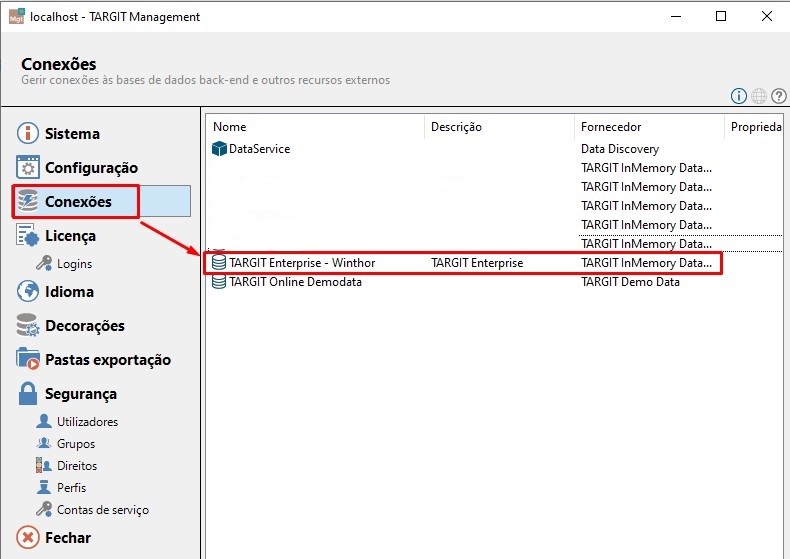Click the info icon in the header
This screenshot has height=559, width=790.
pos(739,96)
